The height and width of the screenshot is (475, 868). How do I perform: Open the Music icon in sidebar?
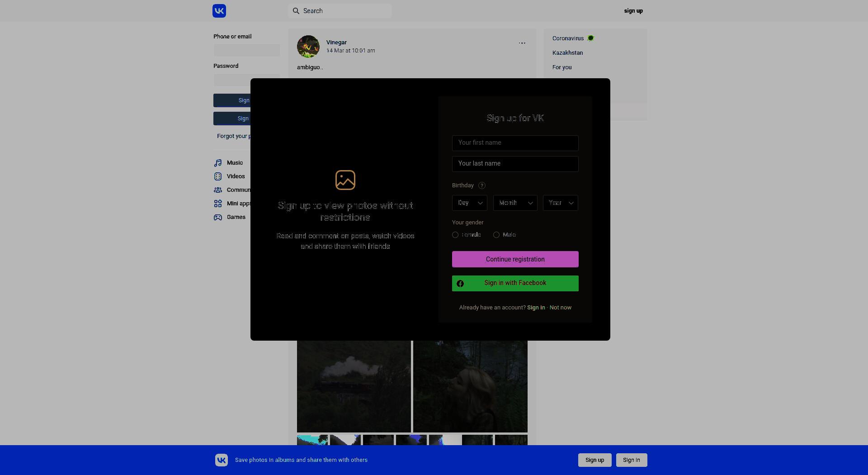218,163
